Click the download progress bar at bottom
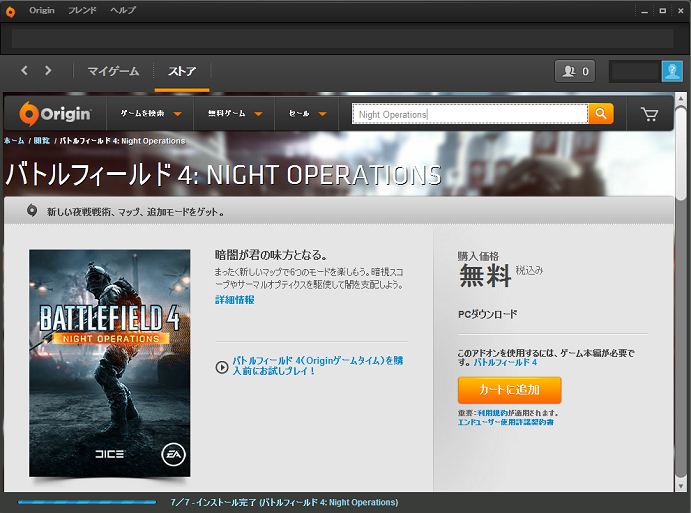The width and height of the screenshot is (691, 513). point(88,502)
